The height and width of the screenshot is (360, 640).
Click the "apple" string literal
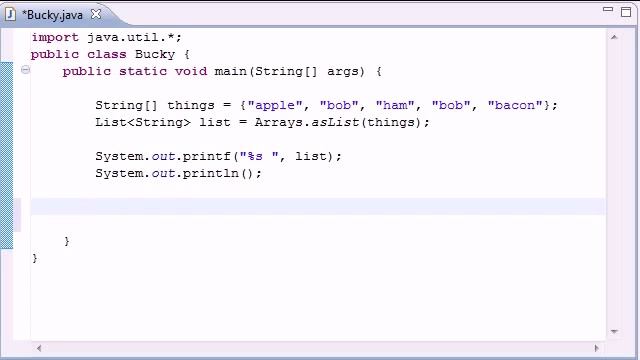275,105
